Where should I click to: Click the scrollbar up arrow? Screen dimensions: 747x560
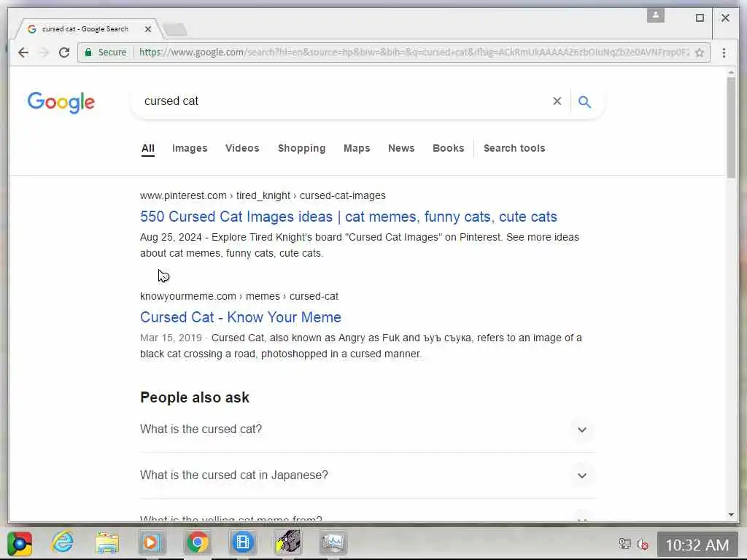(731, 72)
